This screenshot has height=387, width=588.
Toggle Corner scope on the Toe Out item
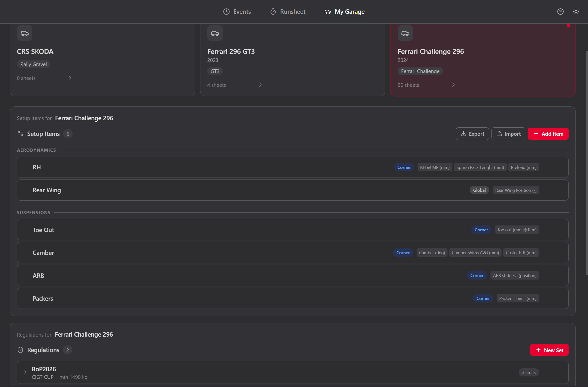tap(481, 229)
